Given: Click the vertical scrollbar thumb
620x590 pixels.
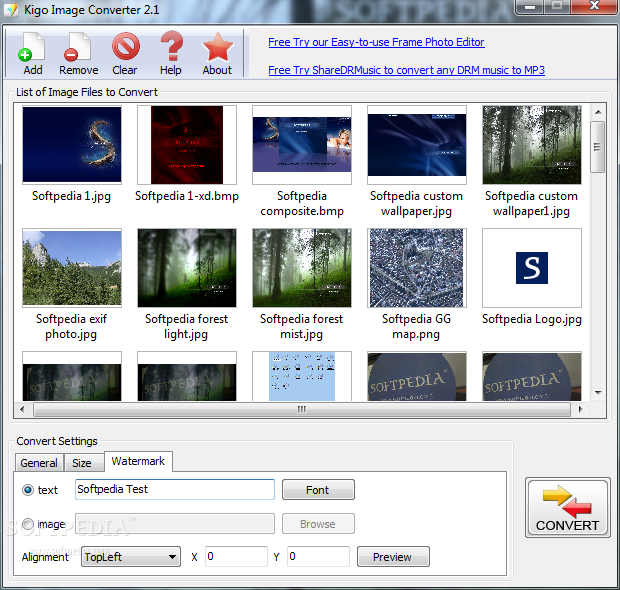Looking at the screenshot, I should (598, 147).
